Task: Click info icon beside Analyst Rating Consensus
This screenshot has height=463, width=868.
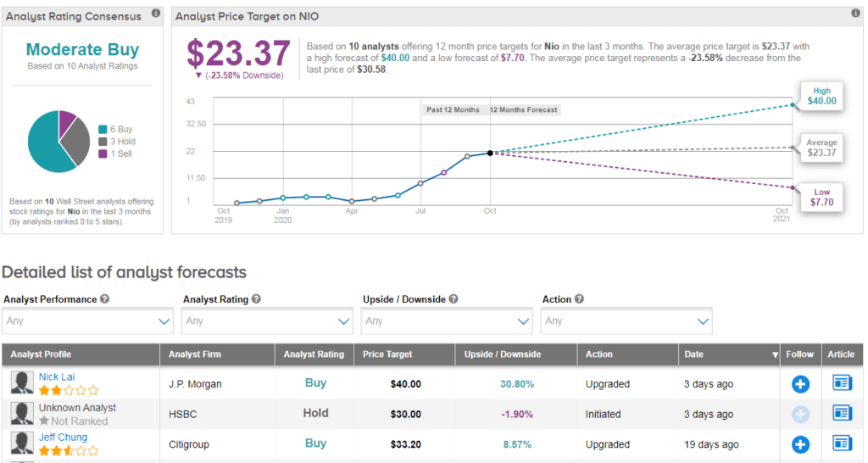Action: pos(155,14)
